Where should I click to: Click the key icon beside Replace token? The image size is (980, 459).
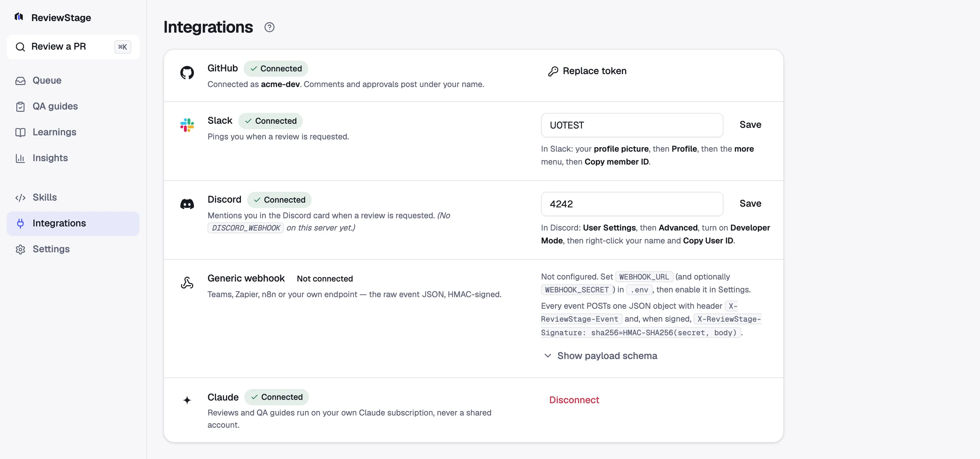(553, 71)
